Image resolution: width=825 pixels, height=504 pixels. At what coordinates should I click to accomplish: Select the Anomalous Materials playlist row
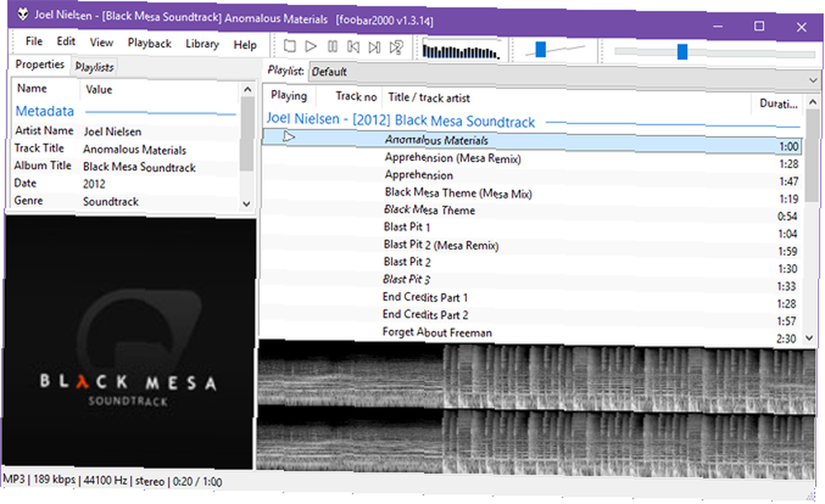coord(532,142)
